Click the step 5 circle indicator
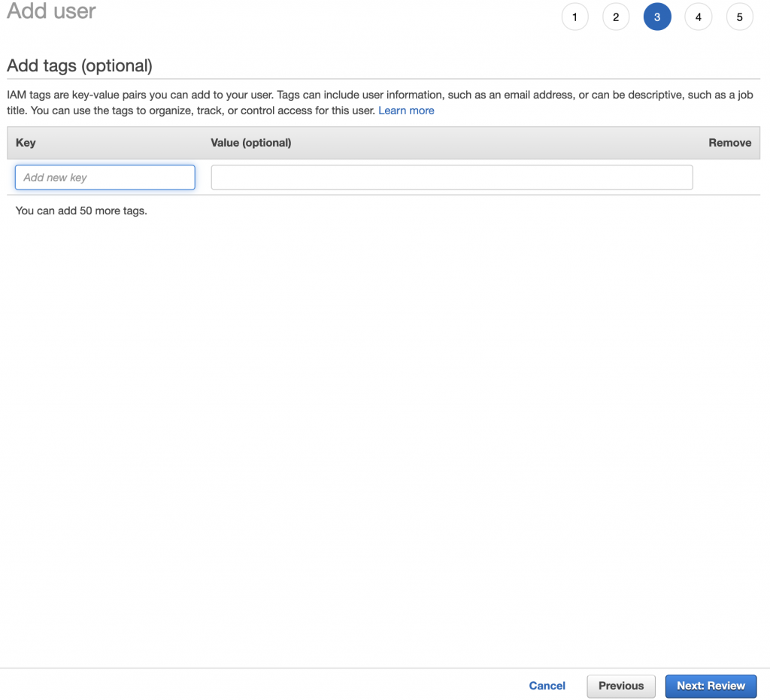Viewport: 770px width, 700px height. click(x=739, y=17)
